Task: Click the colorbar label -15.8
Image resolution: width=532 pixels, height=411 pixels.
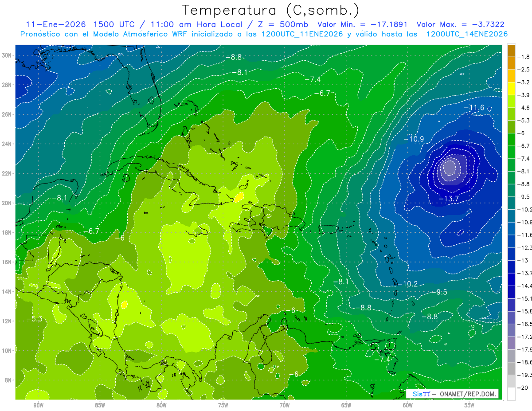Action: [x=525, y=311]
